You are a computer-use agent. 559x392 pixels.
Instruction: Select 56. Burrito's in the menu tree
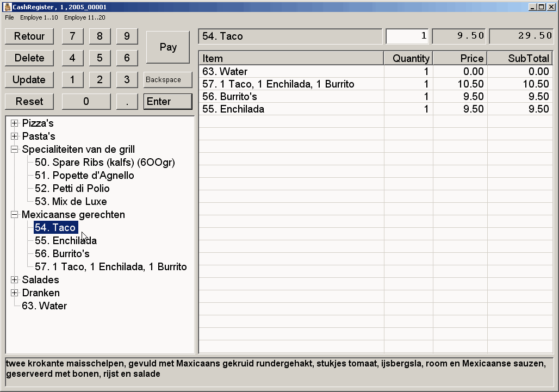pos(62,254)
